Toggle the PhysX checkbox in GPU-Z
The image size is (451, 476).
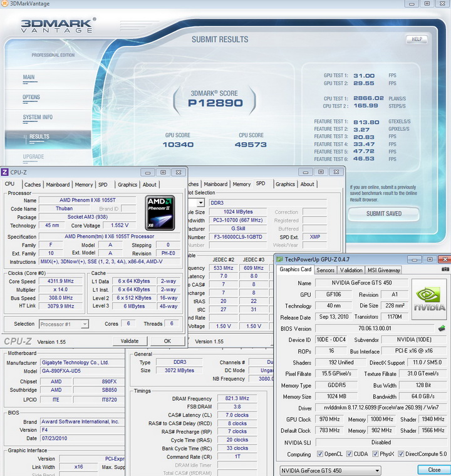coord(375,454)
